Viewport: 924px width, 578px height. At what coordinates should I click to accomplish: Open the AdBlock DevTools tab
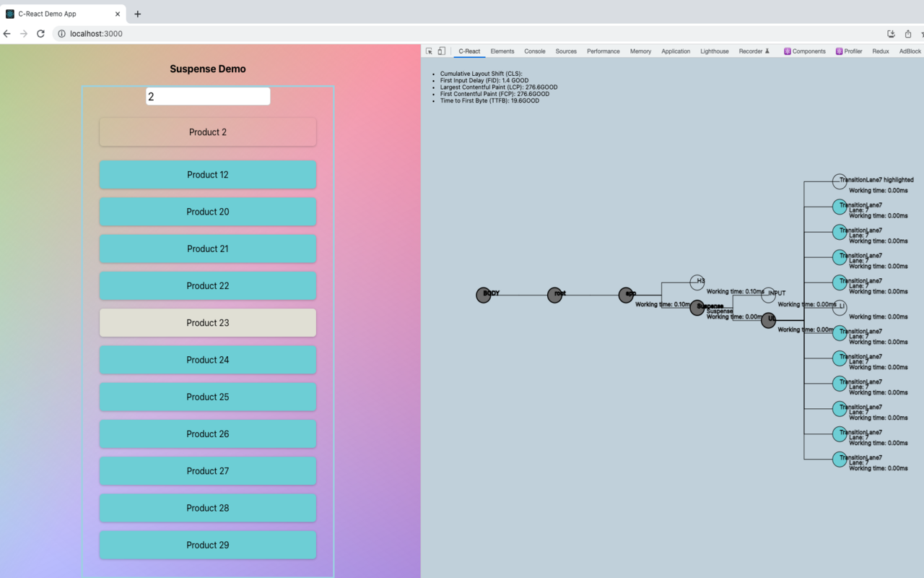[910, 51]
